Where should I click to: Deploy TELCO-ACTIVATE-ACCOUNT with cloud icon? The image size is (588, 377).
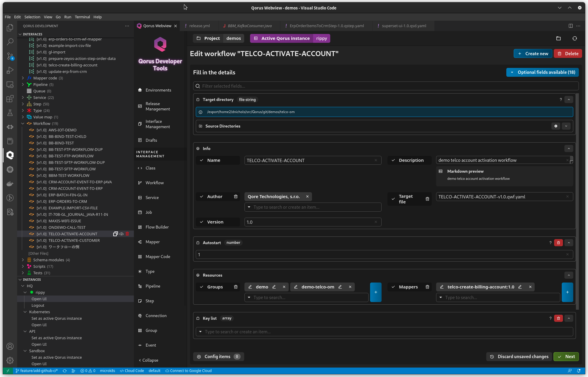(x=121, y=234)
